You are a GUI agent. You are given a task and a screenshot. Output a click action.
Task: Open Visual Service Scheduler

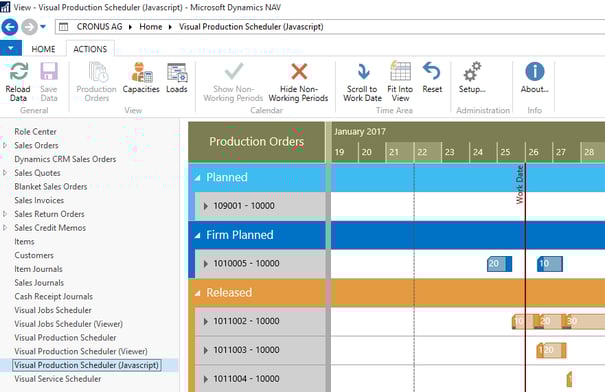tap(57, 379)
